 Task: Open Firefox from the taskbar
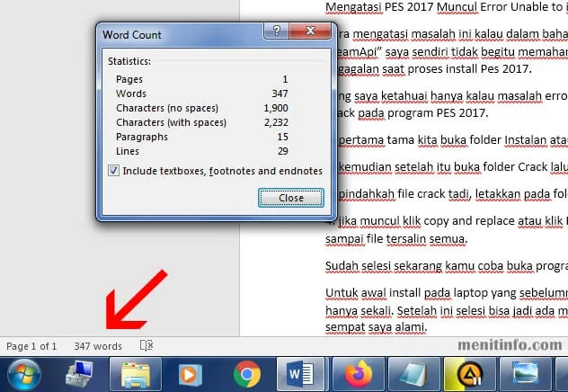point(359,375)
